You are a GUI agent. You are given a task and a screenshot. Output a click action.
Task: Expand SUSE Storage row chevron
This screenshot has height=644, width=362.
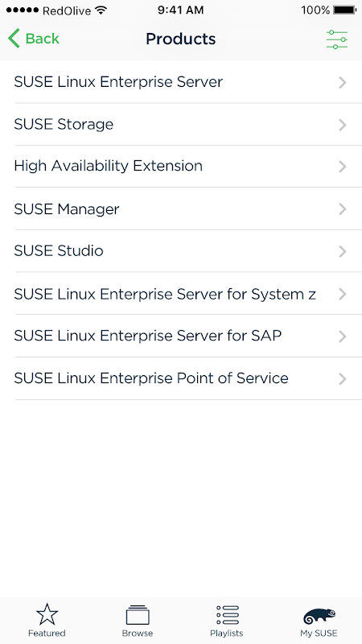[343, 125]
